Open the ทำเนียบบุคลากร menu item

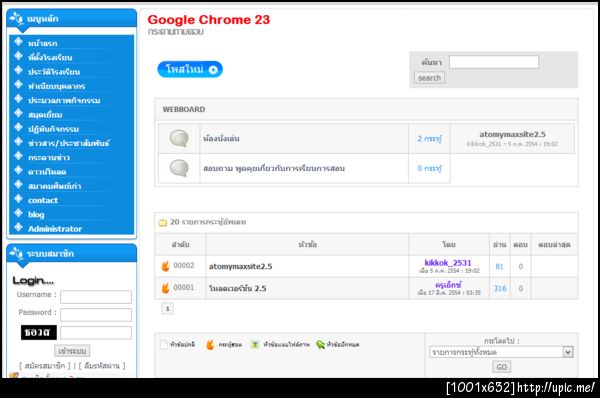coord(57,86)
